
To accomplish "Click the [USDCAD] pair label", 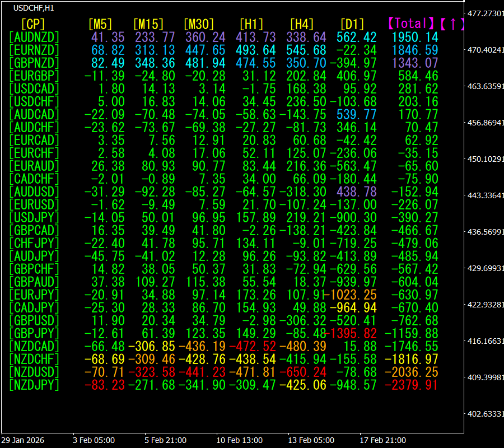I will tap(34, 88).
